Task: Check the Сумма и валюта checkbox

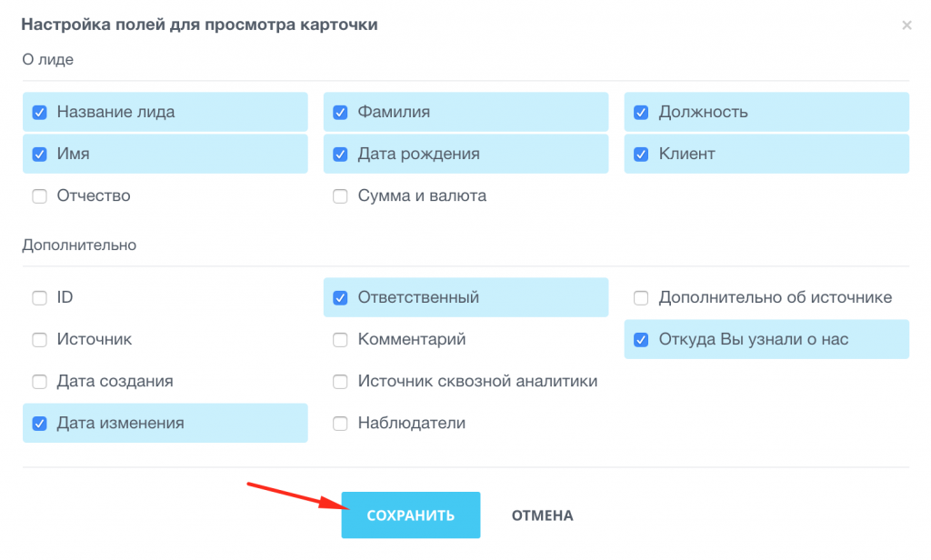Action: coord(340,195)
